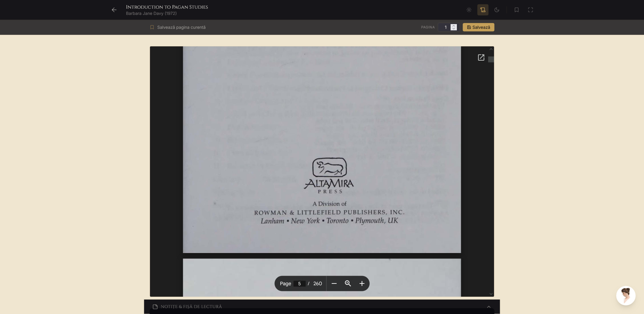Click the book title 'Introduction to Pagan Studies'
644x314 pixels.
[x=167, y=7]
